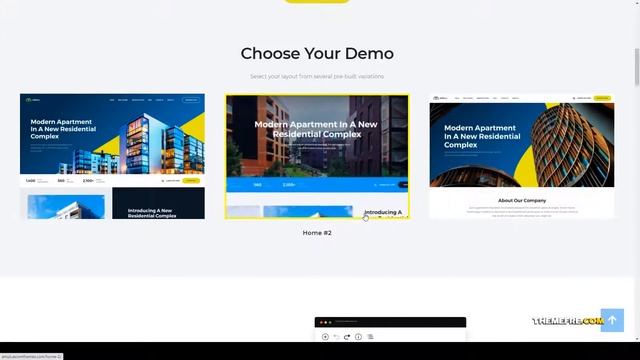Screen dimensions: 640x360
Task: Click the Choose Your Demo heading
Action: pyautogui.click(x=317, y=53)
